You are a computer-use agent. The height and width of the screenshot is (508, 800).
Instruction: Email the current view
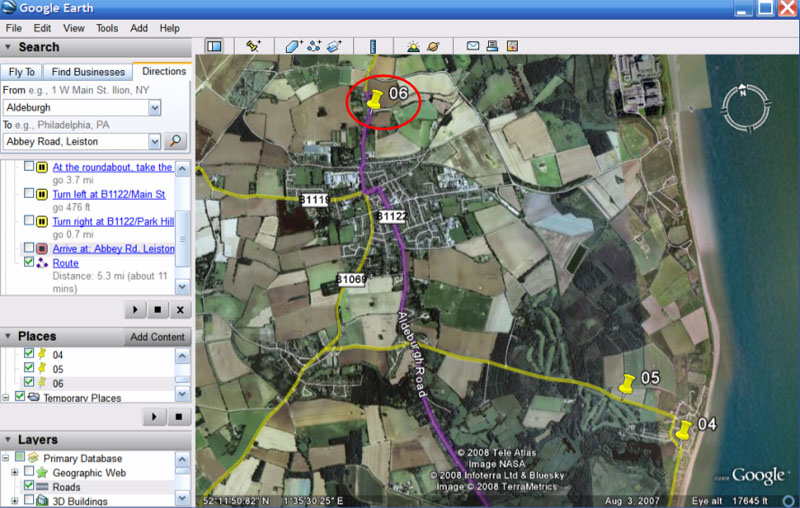point(473,46)
